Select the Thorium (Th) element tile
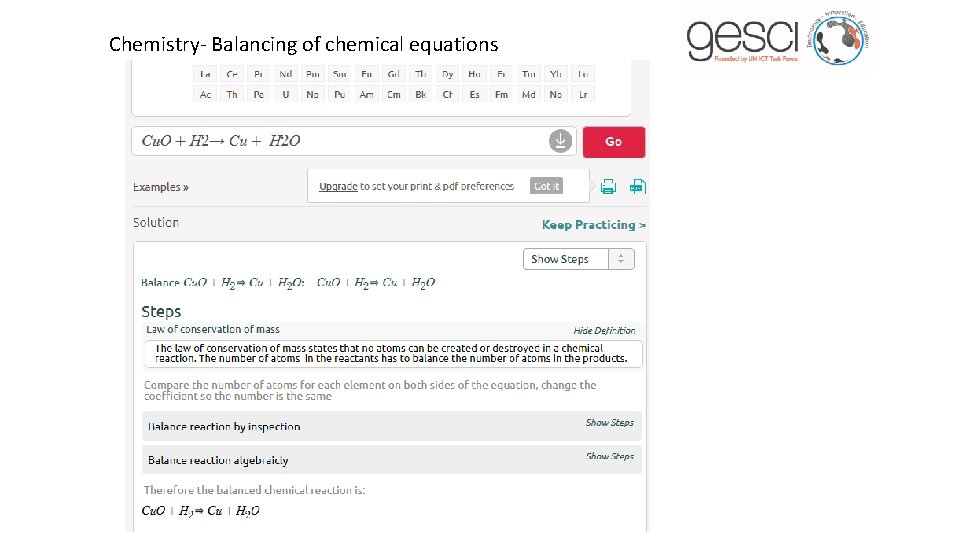The height and width of the screenshot is (540, 960). (x=232, y=94)
